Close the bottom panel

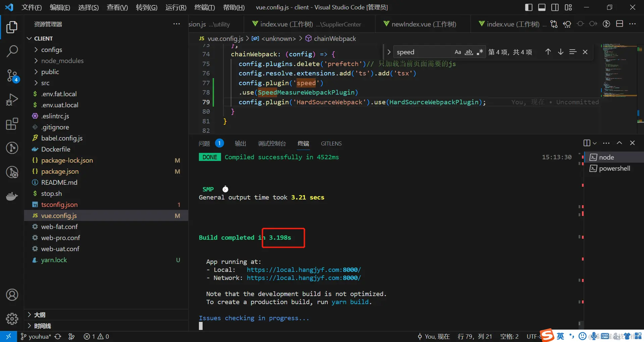pyautogui.click(x=633, y=143)
